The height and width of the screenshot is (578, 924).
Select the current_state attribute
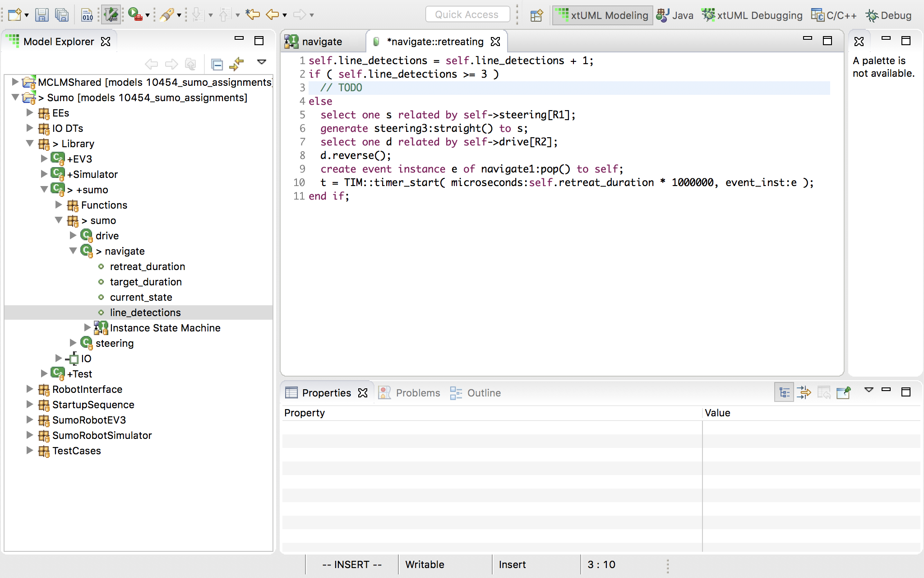(141, 297)
